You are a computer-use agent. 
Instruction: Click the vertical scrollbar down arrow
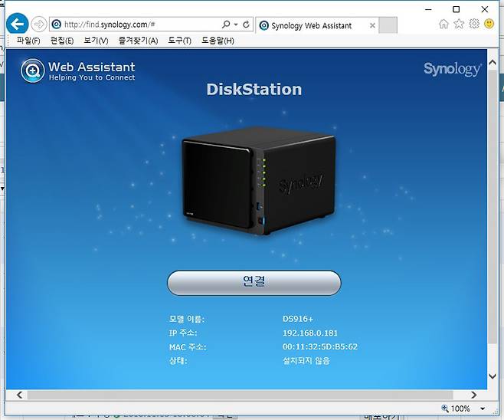click(493, 376)
